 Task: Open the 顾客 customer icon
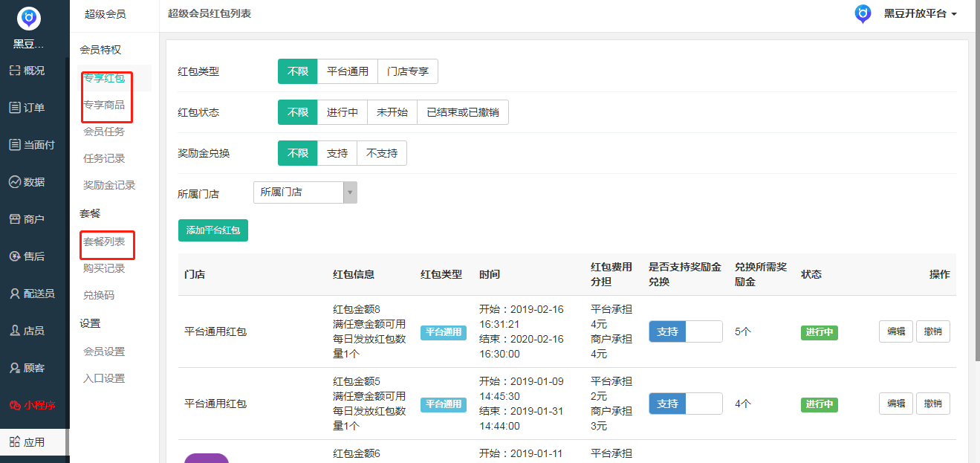click(14, 368)
